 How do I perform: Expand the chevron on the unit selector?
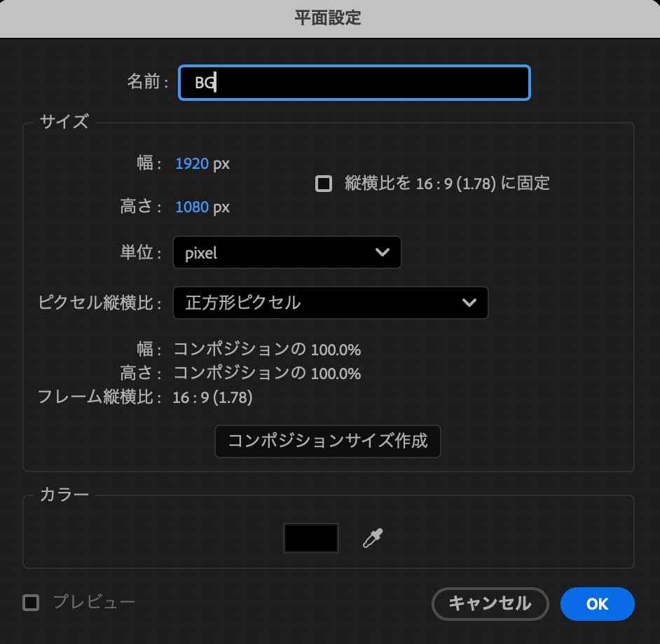(383, 252)
